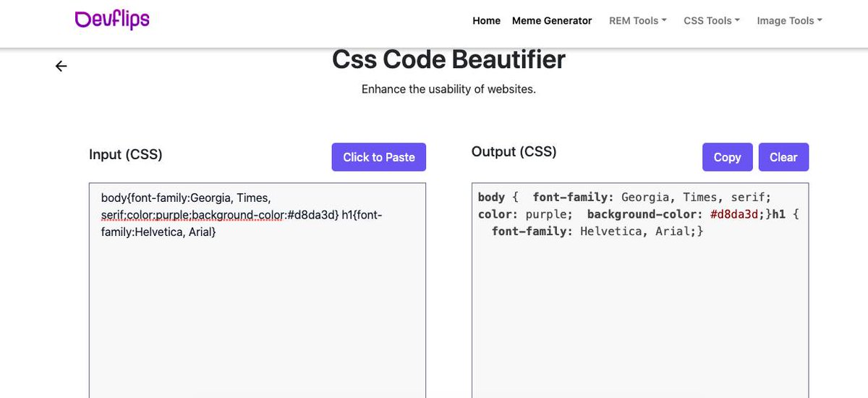The width and height of the screenshot is (868, 398).
Task: Click 'Helvetica, Arial;' in the output
Action: (x=637, y=231)
